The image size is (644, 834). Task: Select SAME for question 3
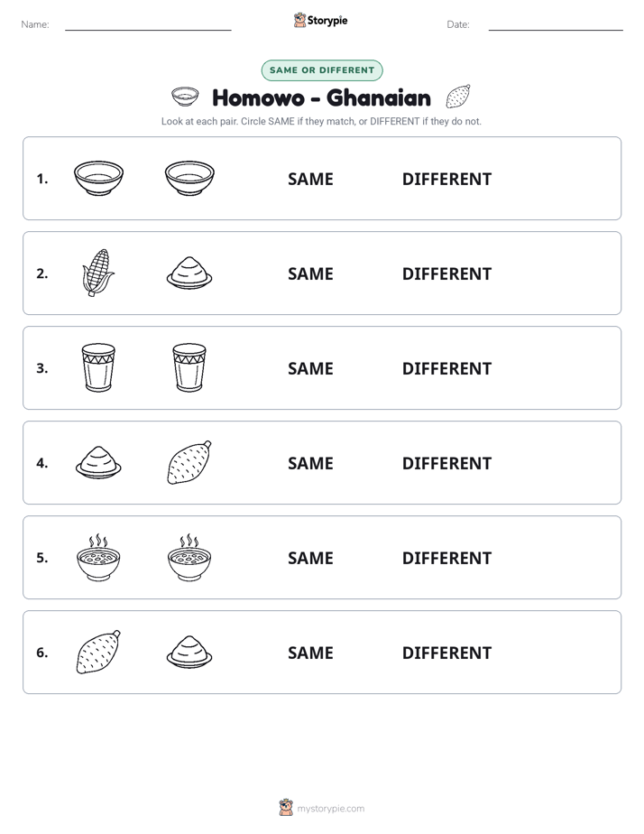tap(310, 368)
